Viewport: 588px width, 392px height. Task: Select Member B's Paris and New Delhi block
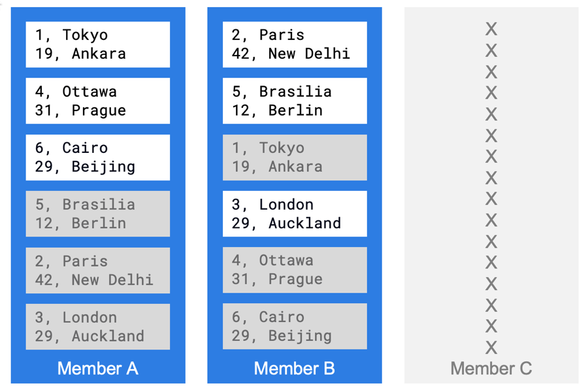tap(294, 44)
